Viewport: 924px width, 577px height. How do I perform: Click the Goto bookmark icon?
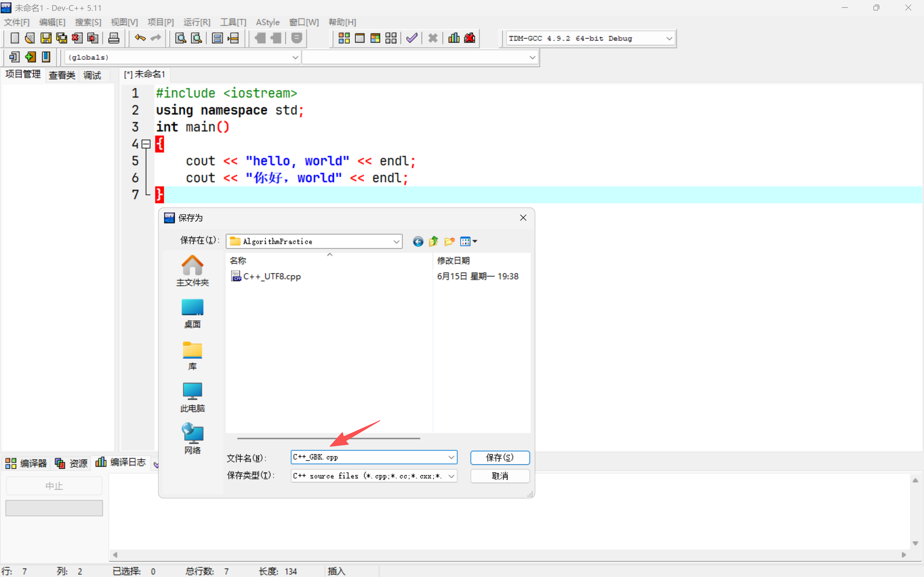click(46, 57)
